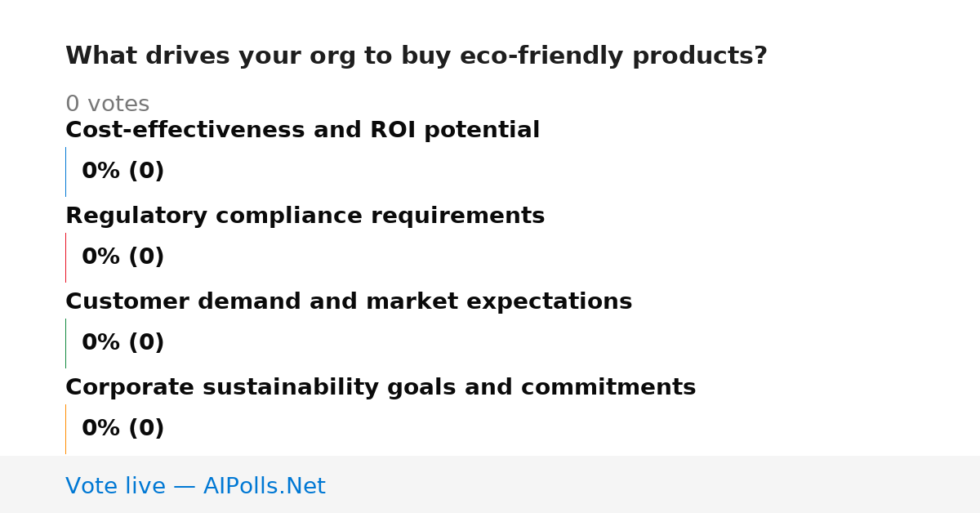
Task: Select Customer demand and market expectations option
Action: tap(349, 301)
